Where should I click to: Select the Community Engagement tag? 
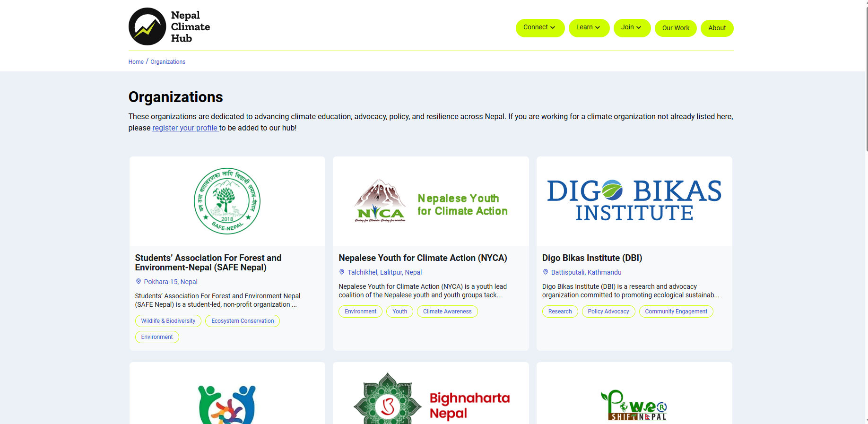[x=676, y=312]
